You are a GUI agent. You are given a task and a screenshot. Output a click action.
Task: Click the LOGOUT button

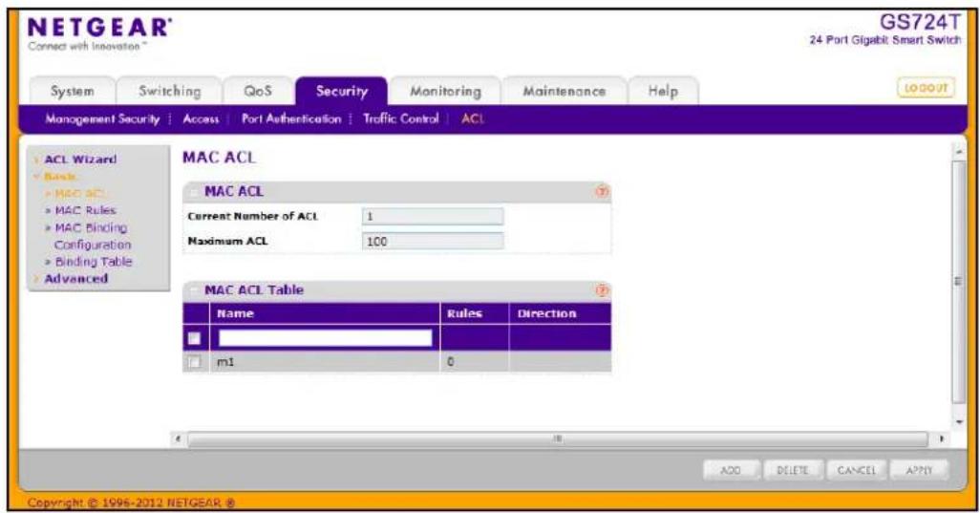pos(926,88)
